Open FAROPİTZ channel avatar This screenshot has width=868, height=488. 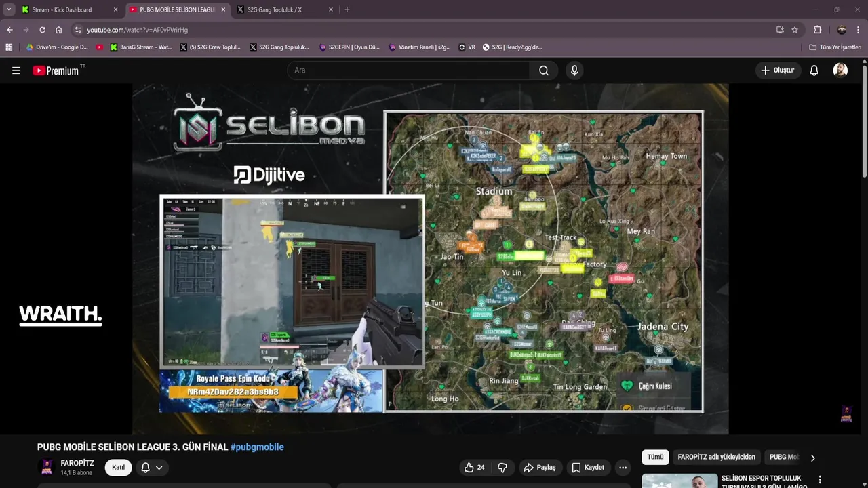47,467
